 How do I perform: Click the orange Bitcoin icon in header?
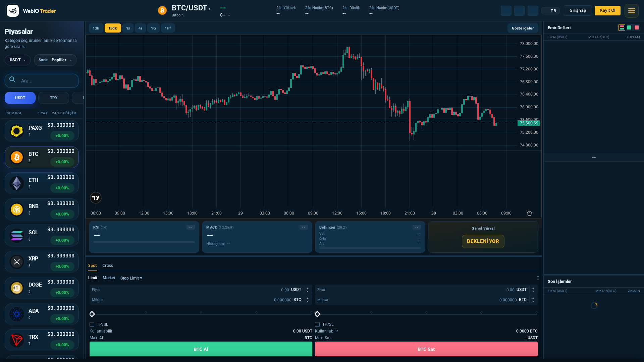click(x=162, y=11)
